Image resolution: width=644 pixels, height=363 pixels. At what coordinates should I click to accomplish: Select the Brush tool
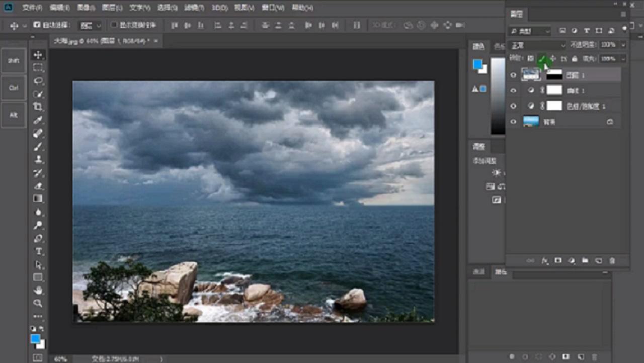pos(38,147)
